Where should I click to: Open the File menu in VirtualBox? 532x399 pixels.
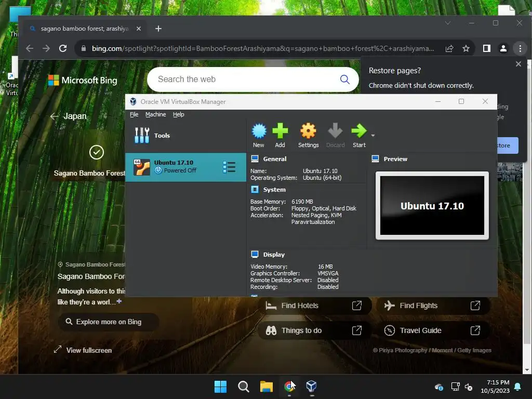pos(134,114)
